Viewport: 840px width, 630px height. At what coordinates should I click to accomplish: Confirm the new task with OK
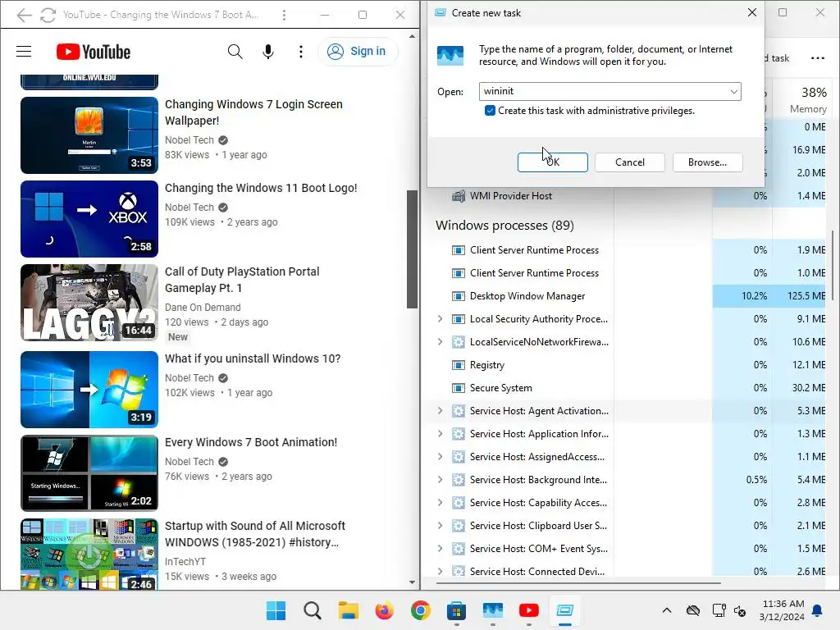pyautogui.click(x=552, y=162)
